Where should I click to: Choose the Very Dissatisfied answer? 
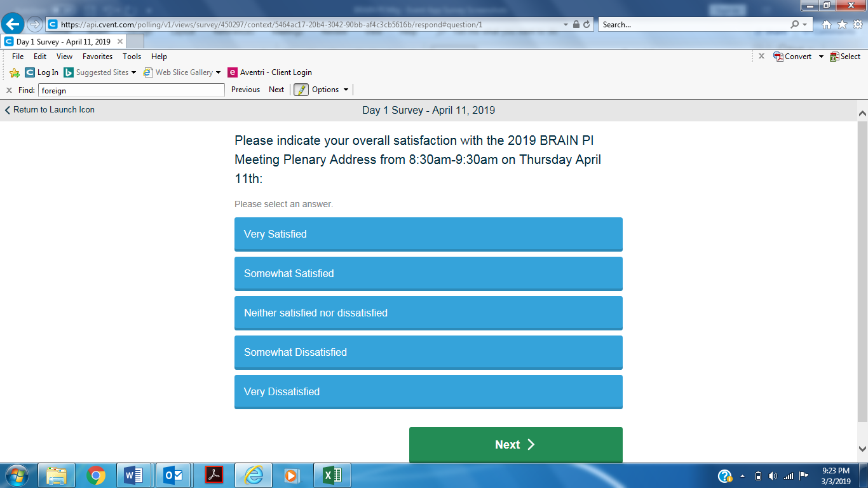point(428,391)
